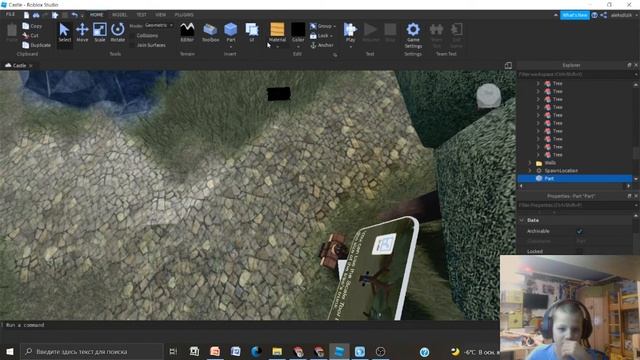The image size is (640, 360).
Task: Collapse the ribbon with the up arrow
Action: coord(556,15)
